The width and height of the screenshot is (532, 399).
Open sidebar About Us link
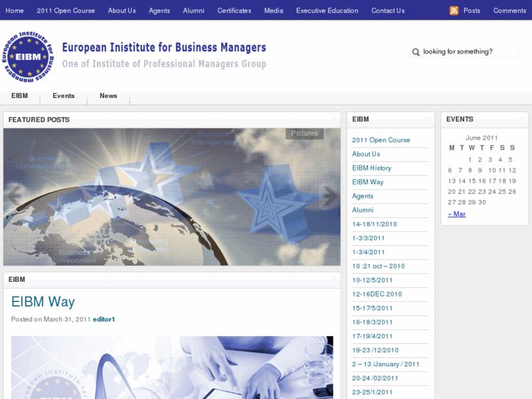click(366, 154)
